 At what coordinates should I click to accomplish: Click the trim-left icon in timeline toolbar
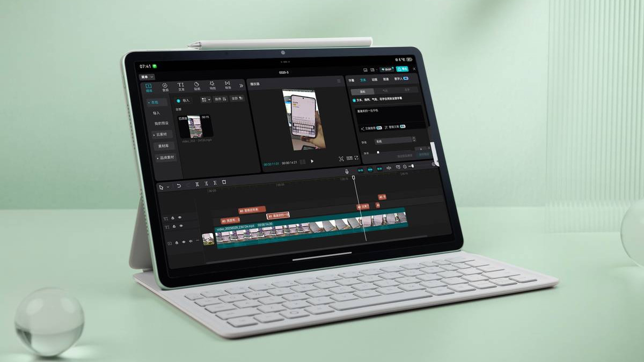[x=207, y=183]
